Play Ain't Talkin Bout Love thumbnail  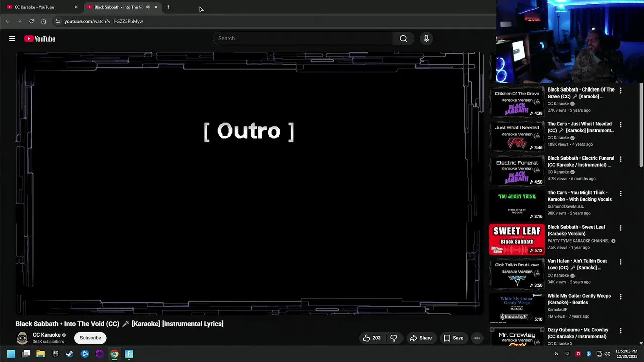pos(517,274)
